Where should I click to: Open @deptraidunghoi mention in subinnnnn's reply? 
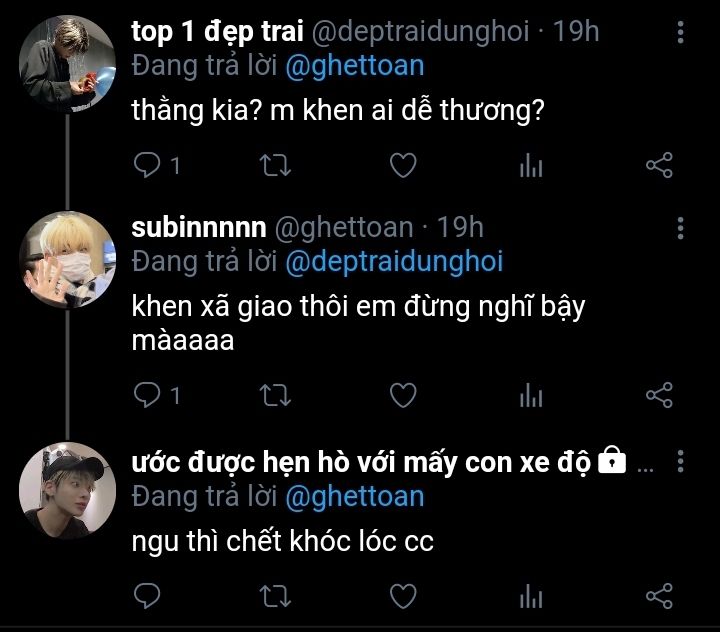(394, 262)
